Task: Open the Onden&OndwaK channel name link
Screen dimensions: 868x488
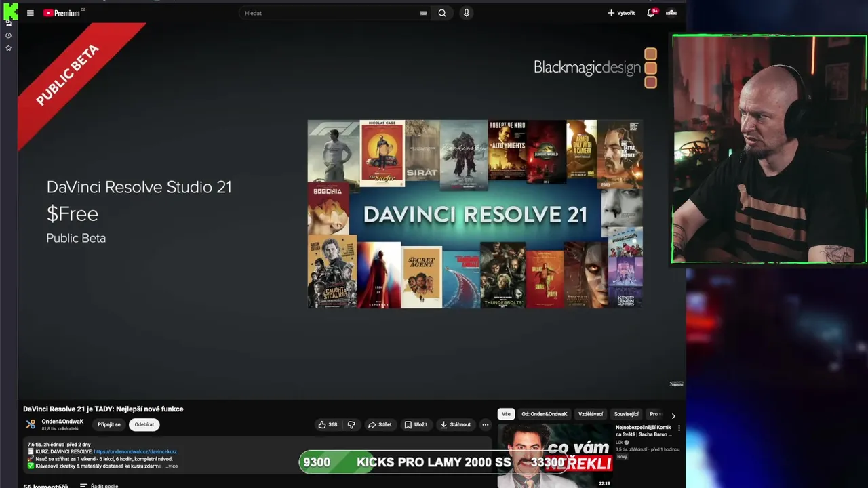Action: pos(62,422)
